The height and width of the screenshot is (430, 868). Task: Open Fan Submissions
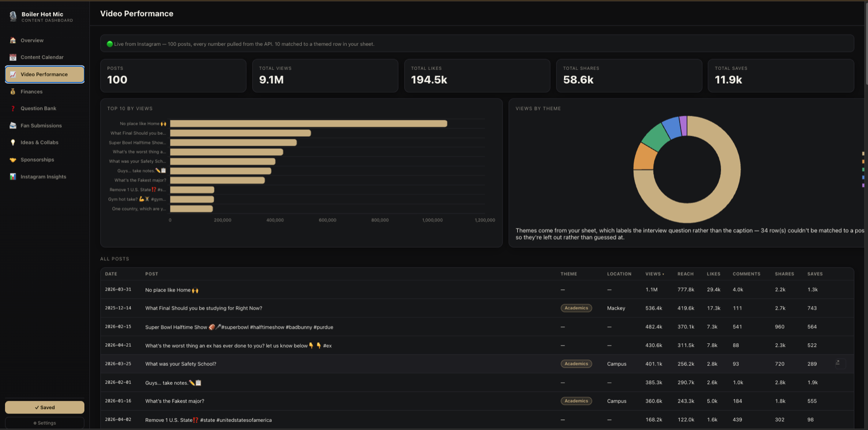tap(44, 125)
